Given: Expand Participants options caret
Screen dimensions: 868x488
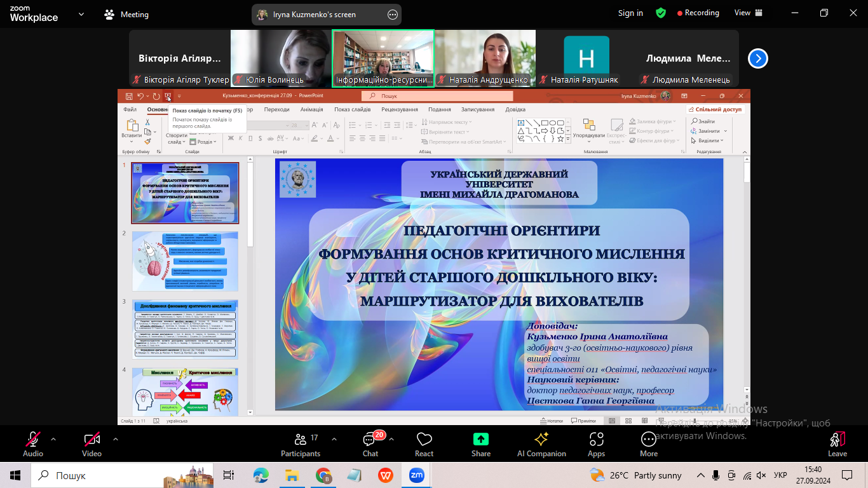Looking at the screenshot, I should coord(334,439).
